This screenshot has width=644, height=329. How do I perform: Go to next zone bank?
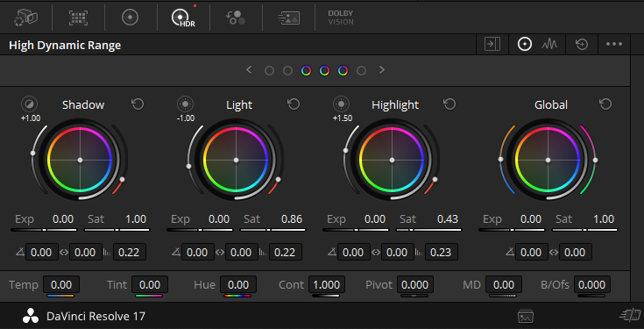(382, 70)
